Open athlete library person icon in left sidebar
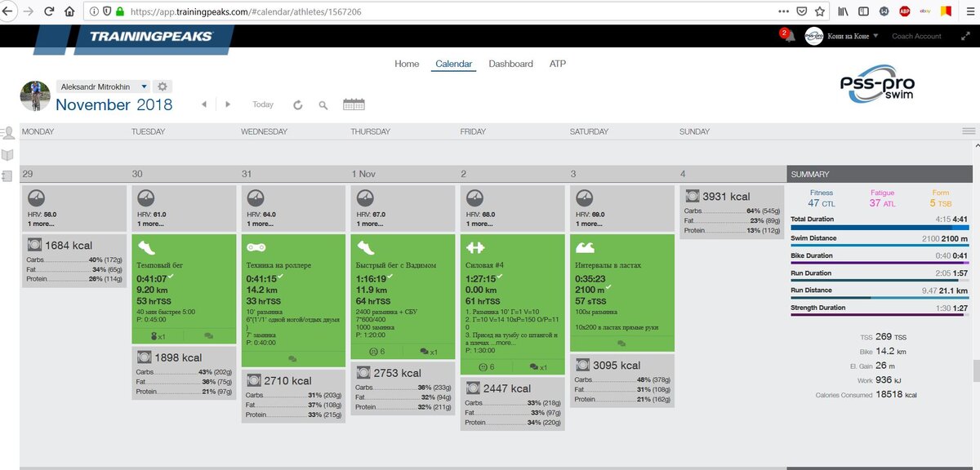 [8, 133]
